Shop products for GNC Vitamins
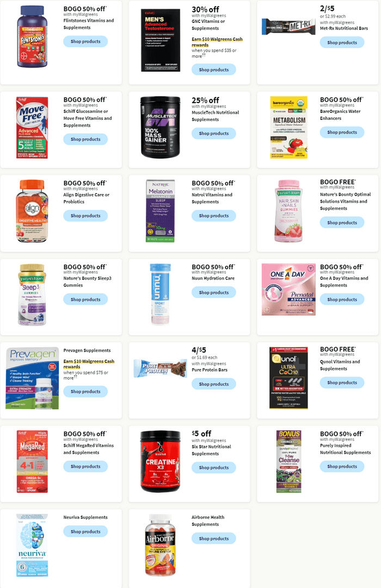The image size is (381, 588). pos(213,69)
